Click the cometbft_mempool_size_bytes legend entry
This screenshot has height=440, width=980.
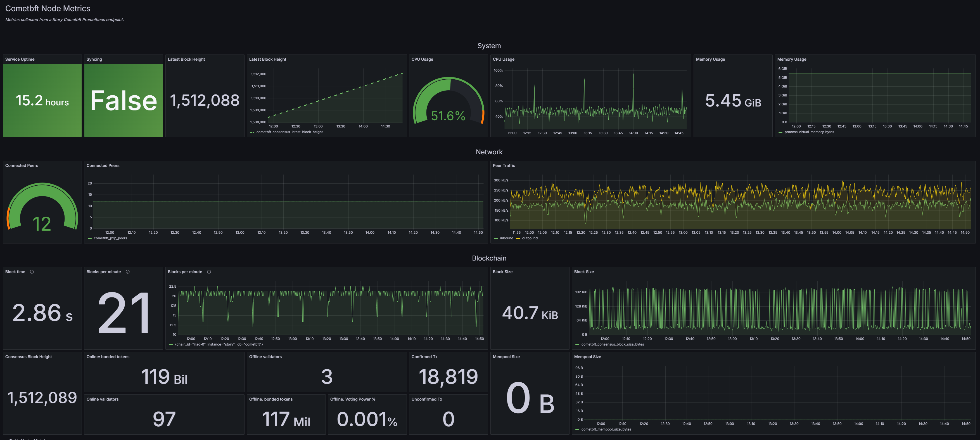pyautogui.click(x=606, y=429)
